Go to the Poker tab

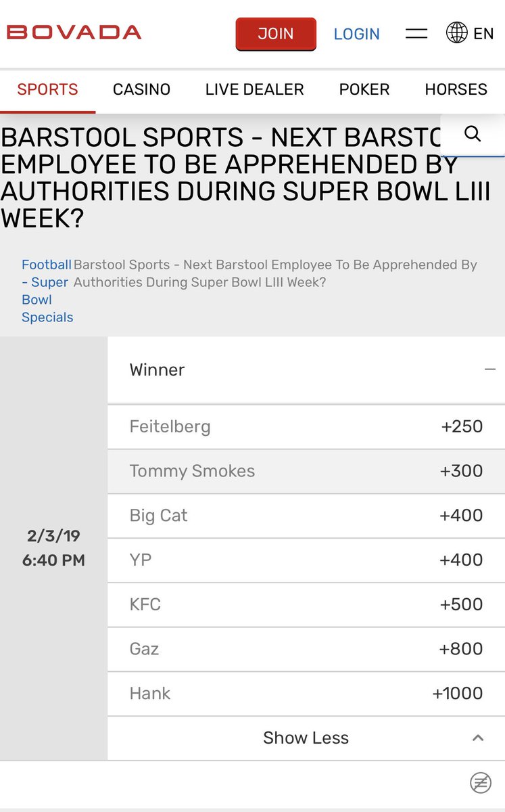point(364,89)
